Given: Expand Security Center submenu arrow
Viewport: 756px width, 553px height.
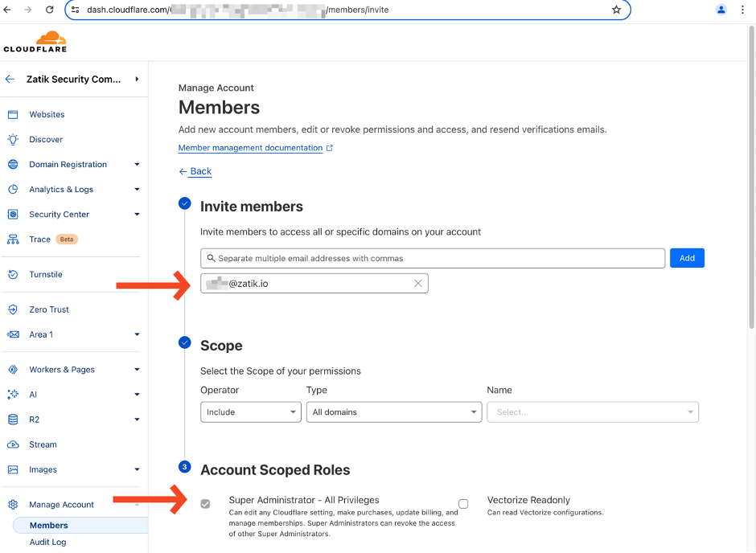Looking at the screenshot, I should (x=137, y=215).
